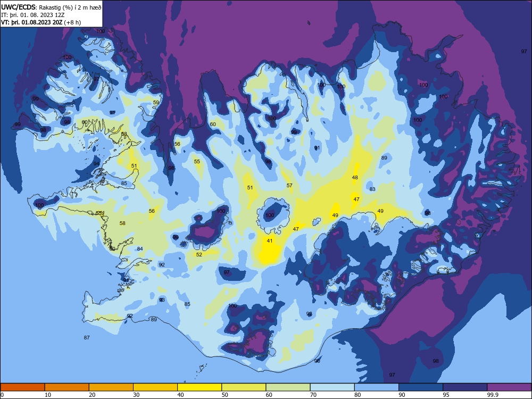Image resolution: width=532 pixels, height=399 pixels.
Task: Pick the amber 20–30 legend color block
Action: point(111,387)
